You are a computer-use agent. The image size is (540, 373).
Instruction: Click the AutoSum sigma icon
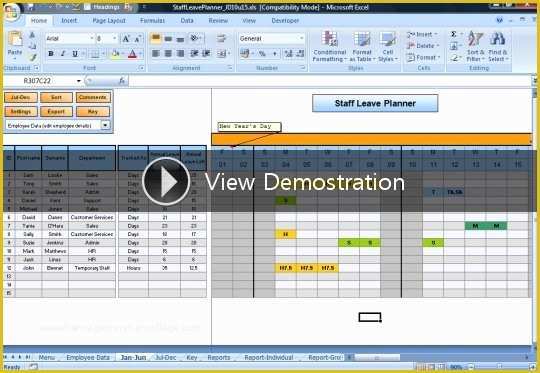coord(454,34)
